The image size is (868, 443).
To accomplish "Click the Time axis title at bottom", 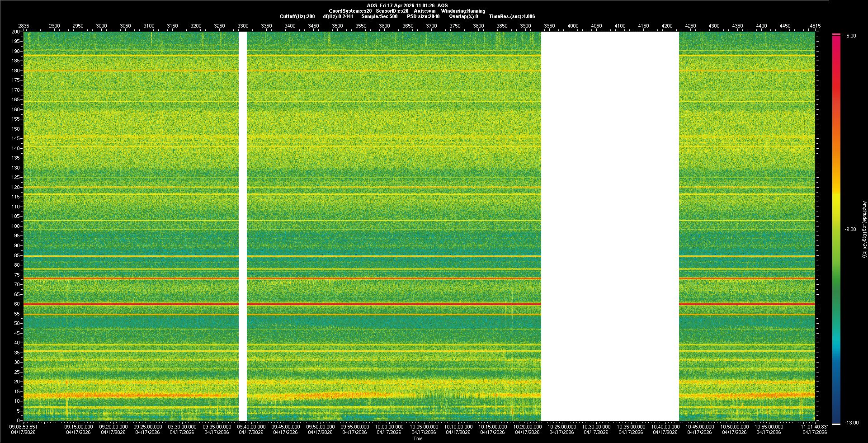I will (x=418, y=438).
